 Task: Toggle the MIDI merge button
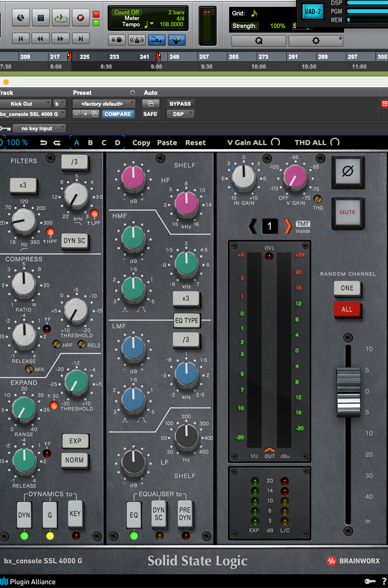[x=157, y=40]
